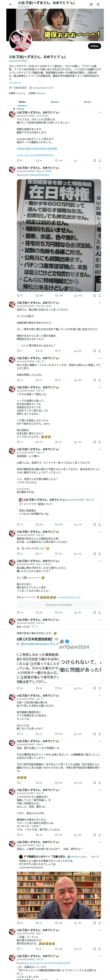This screenshot has width=110, height=980.
Task: Open search from the profile header
Action: [98, 5]
